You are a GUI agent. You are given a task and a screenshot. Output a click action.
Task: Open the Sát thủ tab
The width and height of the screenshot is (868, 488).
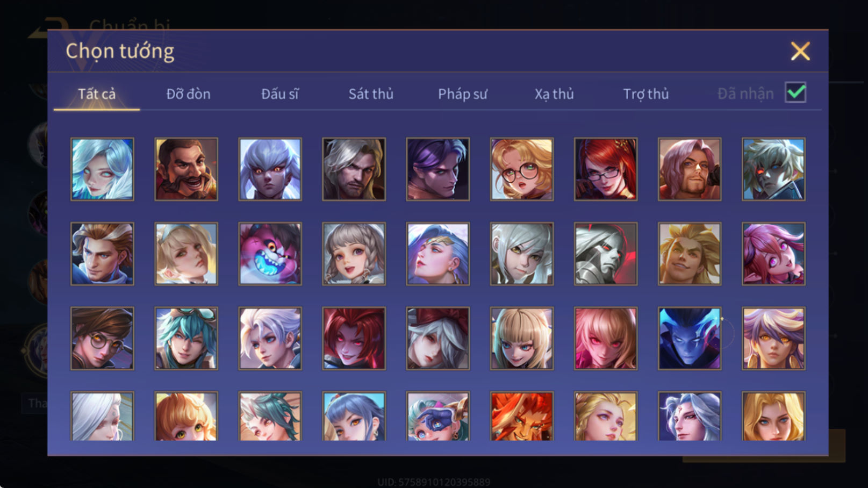pyautogui.click(x=371, y=94)
